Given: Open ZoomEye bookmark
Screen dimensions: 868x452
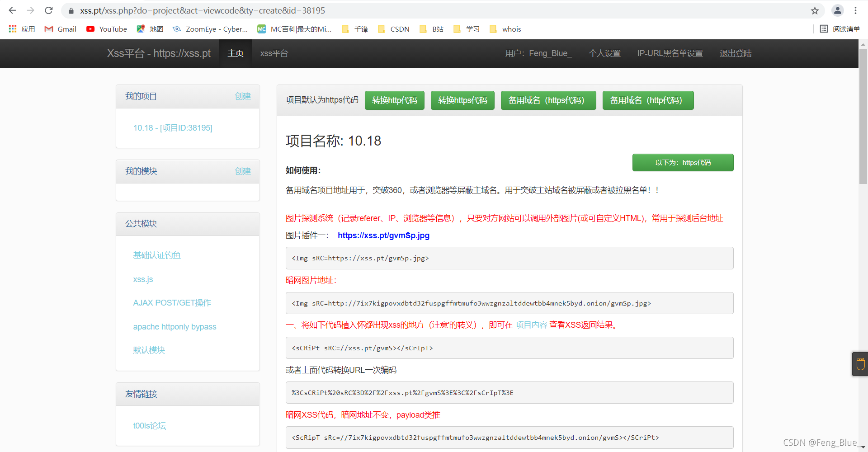Looking at the screenshot, I should click(211, 29).
